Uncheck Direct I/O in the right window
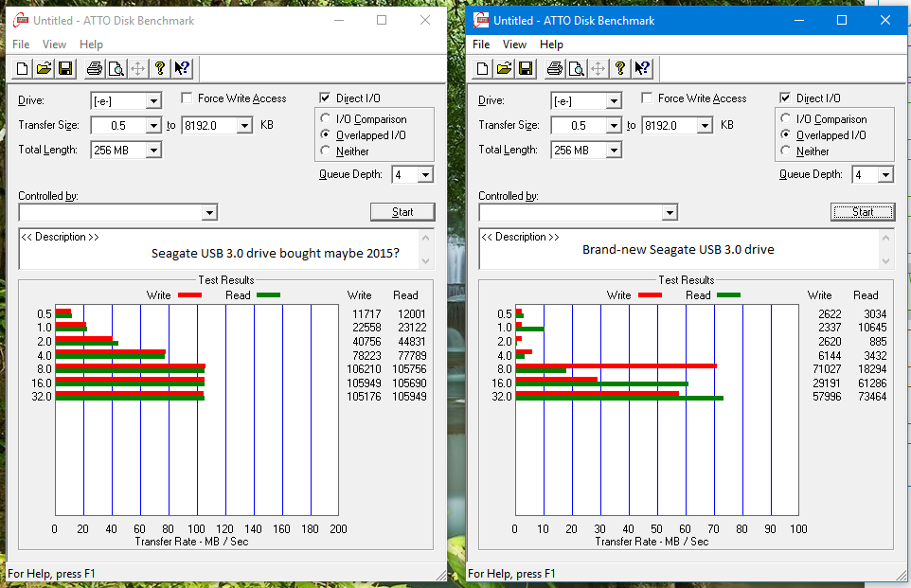 click(783, 98)
